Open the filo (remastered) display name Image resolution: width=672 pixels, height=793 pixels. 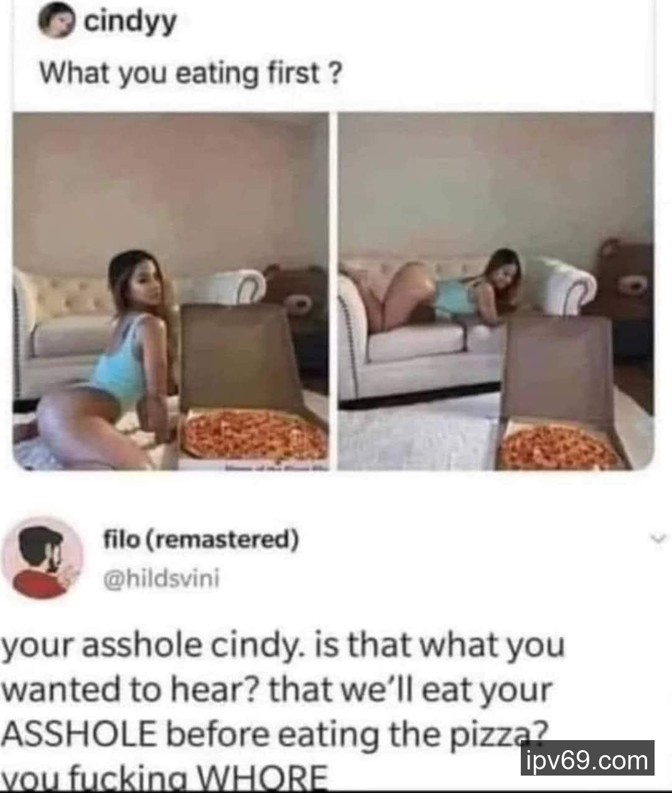(x=201, y=539)
